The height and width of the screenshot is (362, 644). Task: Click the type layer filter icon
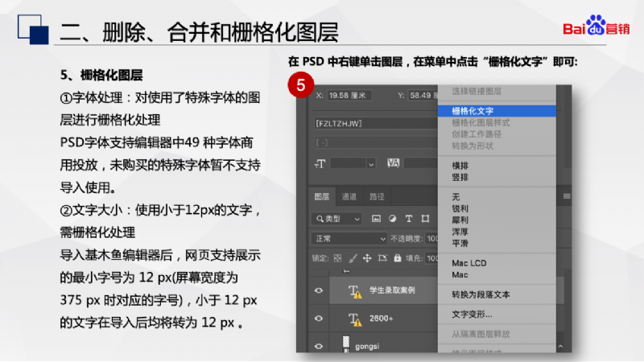408,218
